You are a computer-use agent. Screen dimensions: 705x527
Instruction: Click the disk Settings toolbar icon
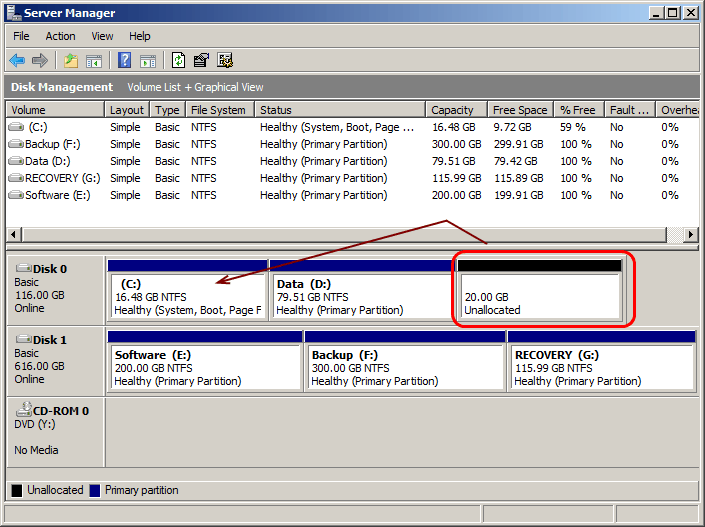(225, 60)
